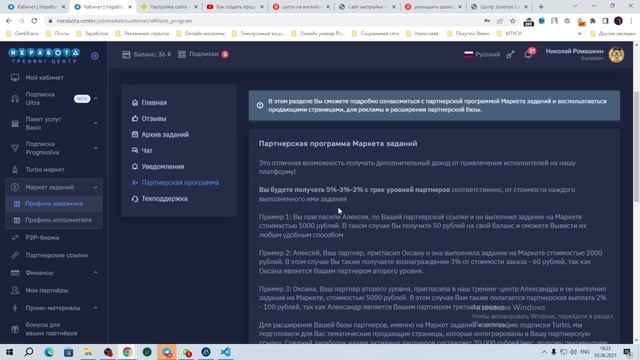The image size is (640, 360).
Task: Open the Русский language selector
Action: [x=482, y=54]
